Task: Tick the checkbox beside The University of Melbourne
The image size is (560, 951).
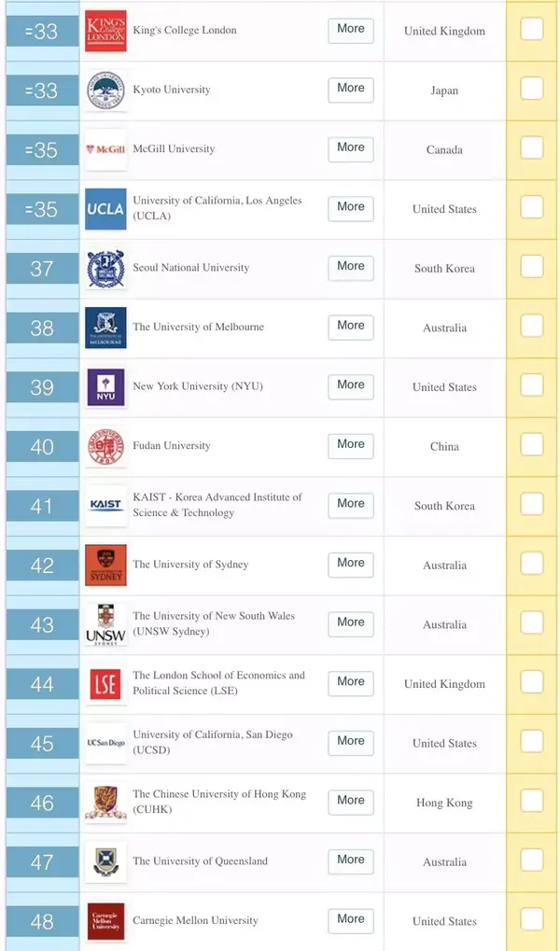Action: coord(532,328)
